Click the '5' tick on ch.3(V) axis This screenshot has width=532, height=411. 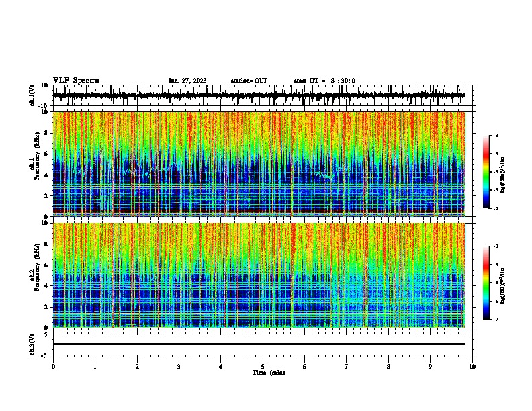tap(46, 334)
